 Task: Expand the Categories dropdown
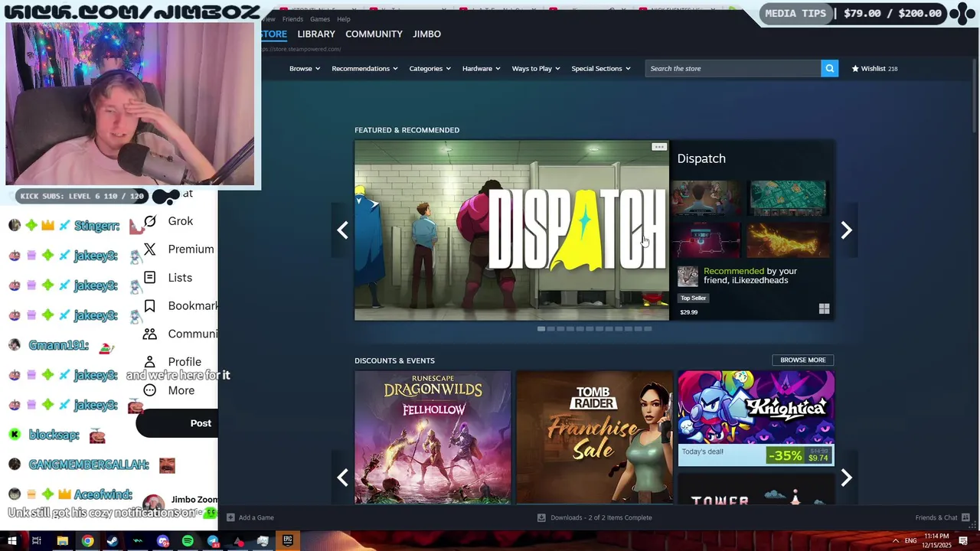point(430,69)
